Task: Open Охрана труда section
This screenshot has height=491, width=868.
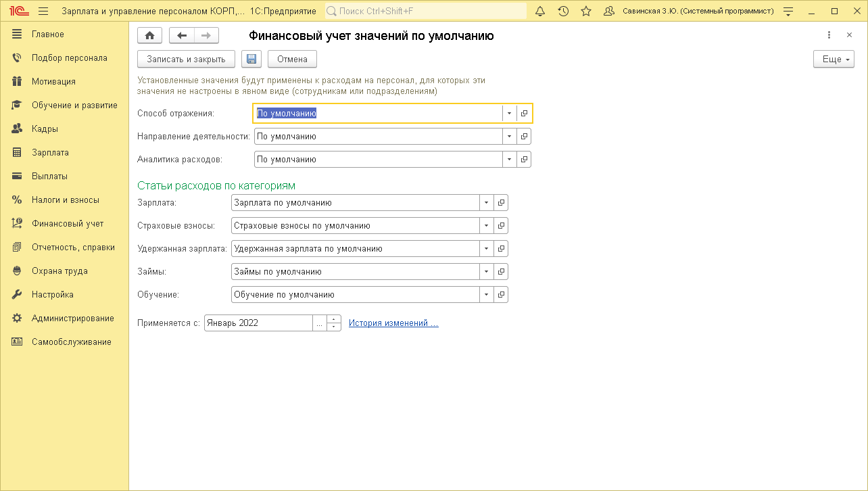Action: tap(64, 271)
